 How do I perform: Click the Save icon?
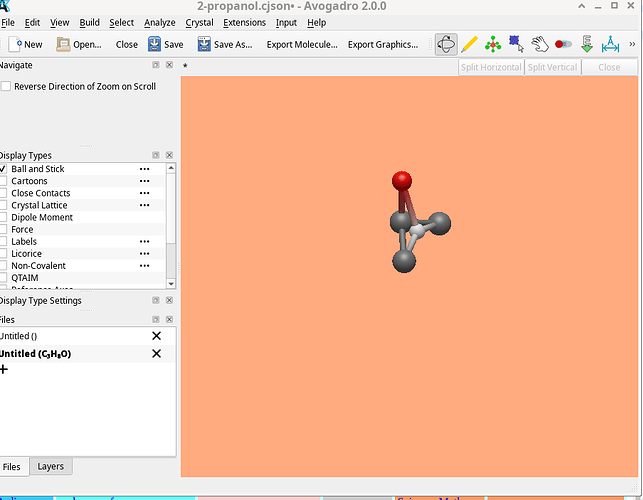pyautogui.click(x=154, y=44)
